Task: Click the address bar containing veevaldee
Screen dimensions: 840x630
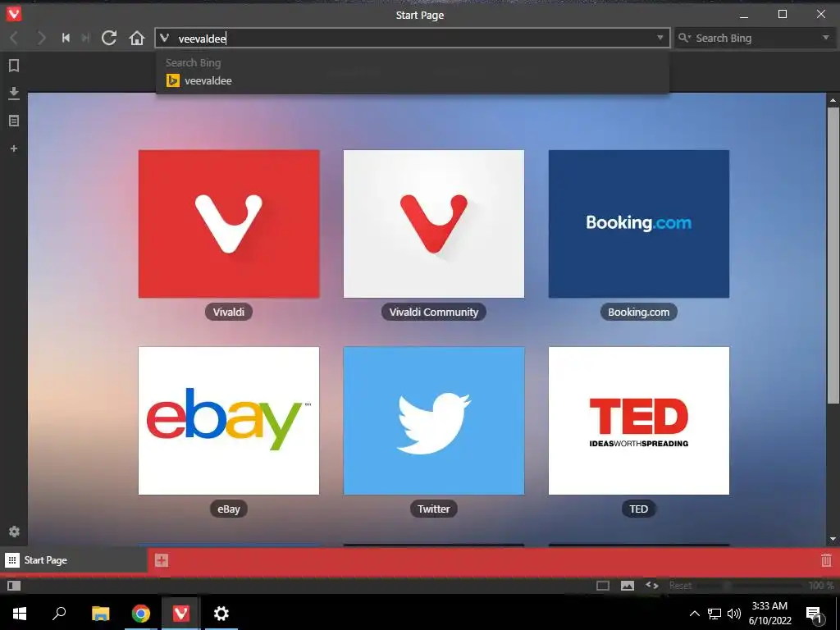Action: (x=413, y=38)
